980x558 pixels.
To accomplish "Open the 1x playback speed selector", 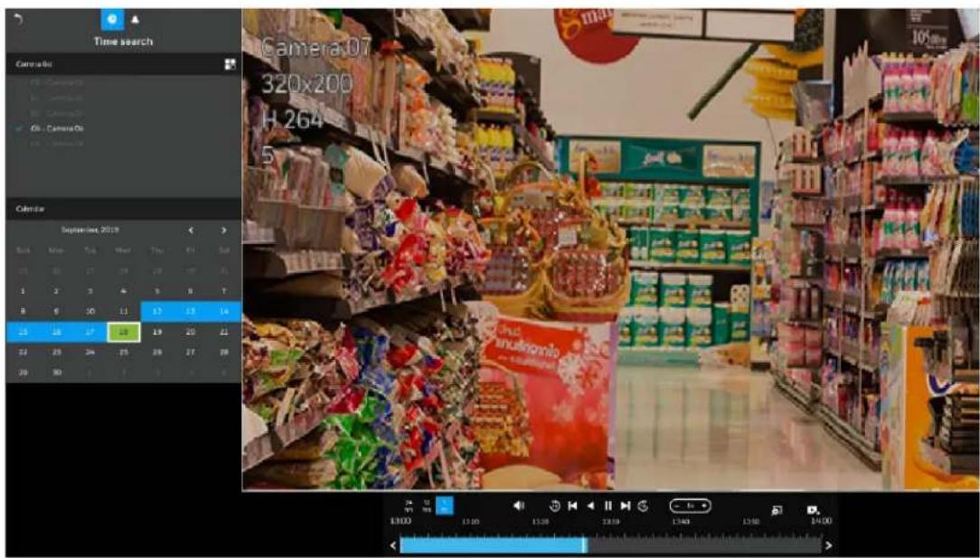I will [x=691, y=506].
